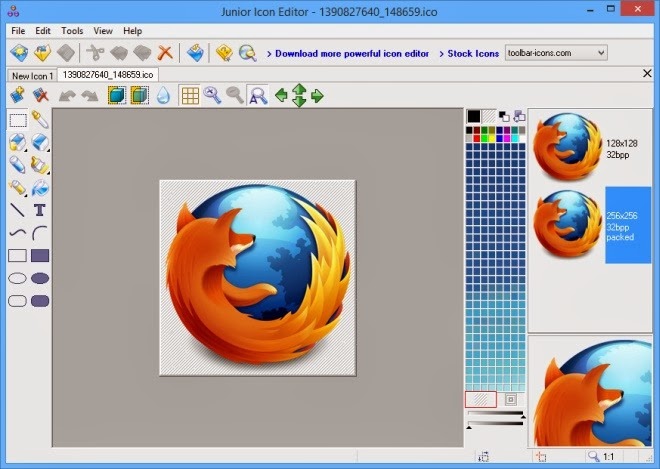The height and width of the screenshot is (469, 660).
Task: Select the filled ellipse shape tool
Action: (x=40, y=278)
